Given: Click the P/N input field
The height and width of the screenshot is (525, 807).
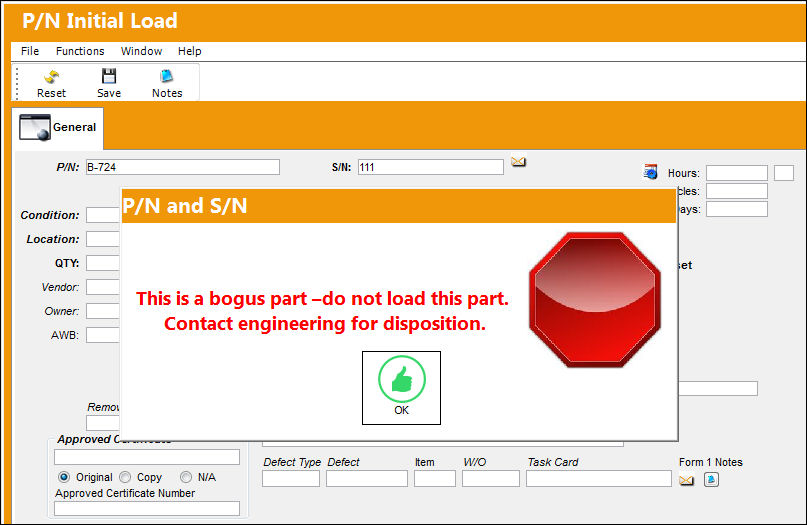Looking at the screenshot, I should (183, 167).
